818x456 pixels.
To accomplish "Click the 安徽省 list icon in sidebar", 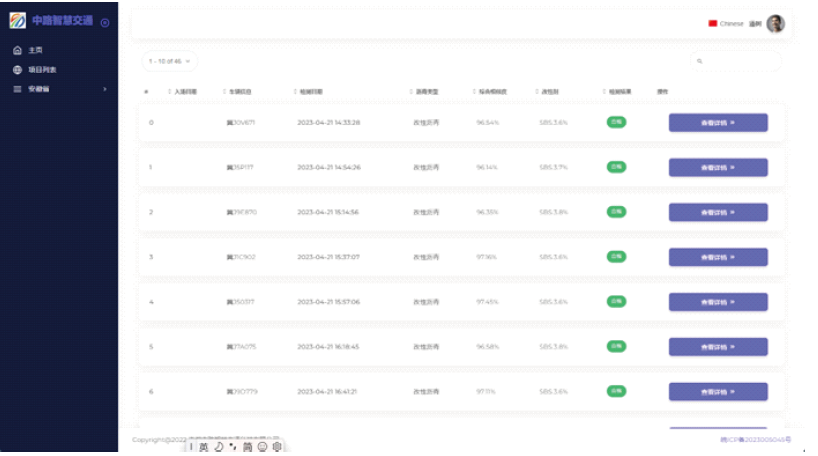I will 17,89.
